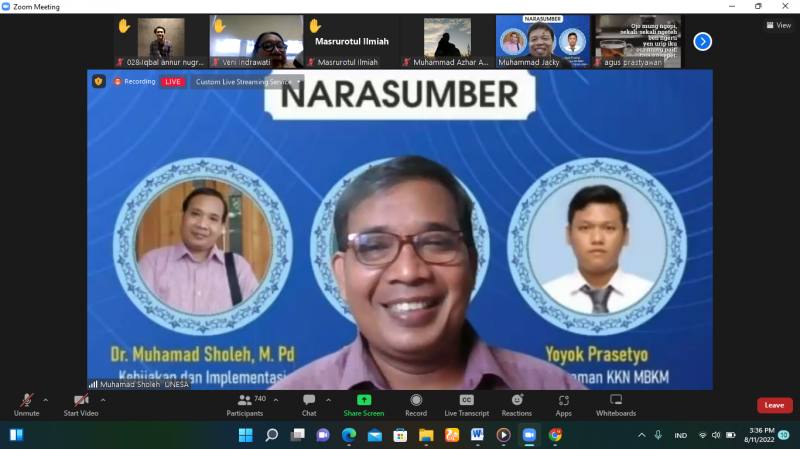This screenshot has height=449, width=800.
Task: Open Whiteboards
Action: [616, 405]
